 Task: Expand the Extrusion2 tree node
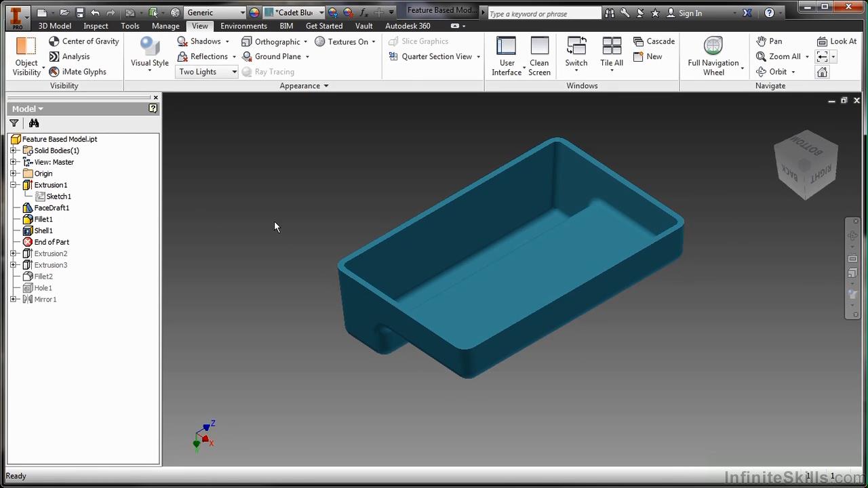click(x=14, y=253)
